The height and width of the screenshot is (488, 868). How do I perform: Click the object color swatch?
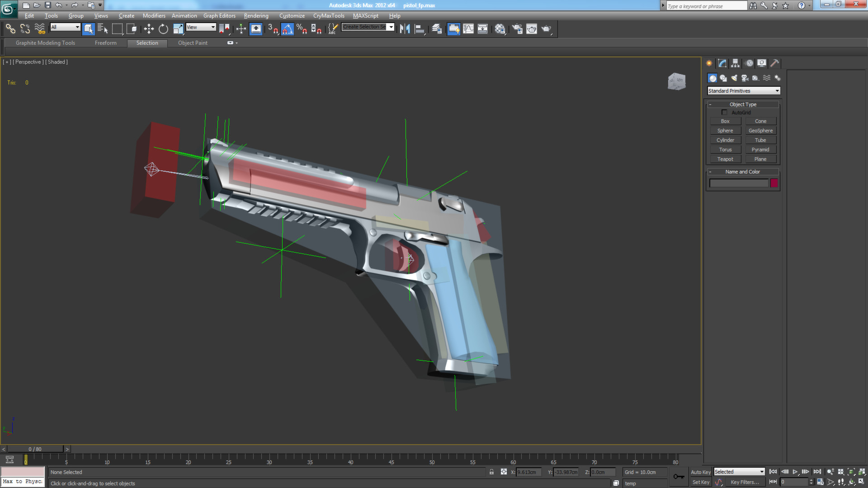(x=774, y=183)
